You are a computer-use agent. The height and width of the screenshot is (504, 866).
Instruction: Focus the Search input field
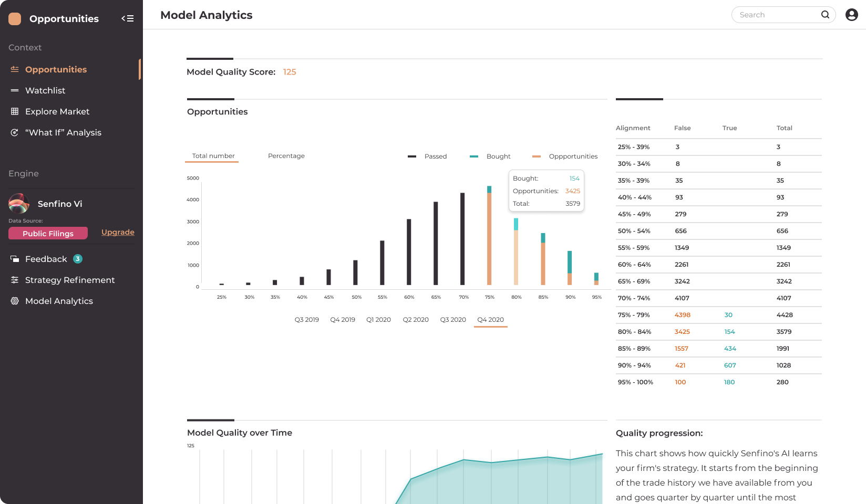[x=778, y=15]
